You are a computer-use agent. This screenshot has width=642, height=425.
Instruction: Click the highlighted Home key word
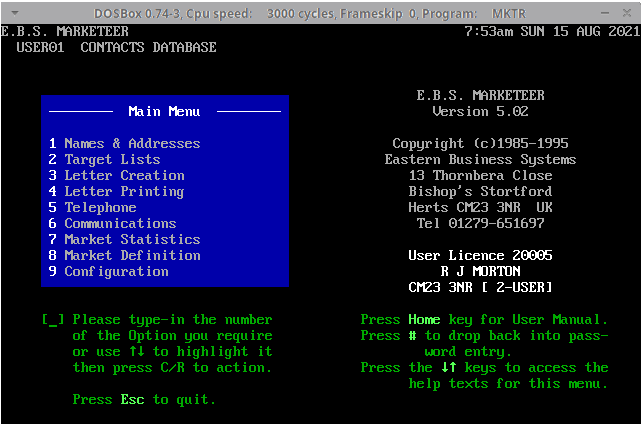point(424,319)
